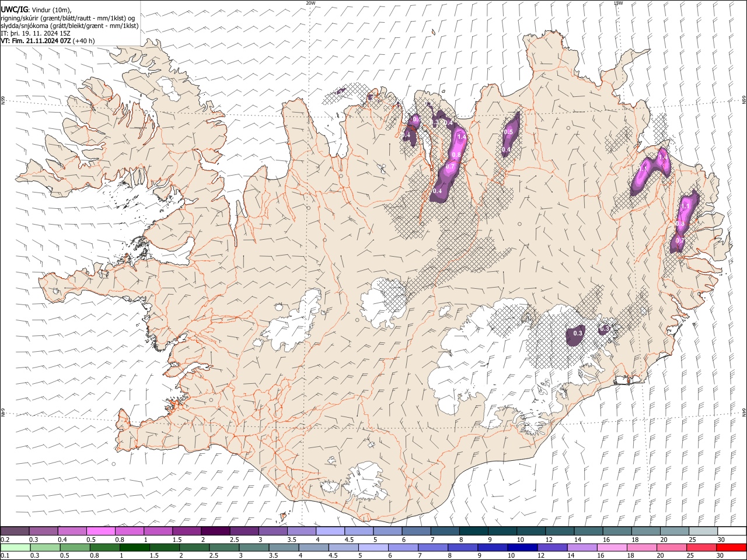Select the darkest purple 2–2.5 swatch
Viewport: 747px width, 560px height.
point(215,531)
